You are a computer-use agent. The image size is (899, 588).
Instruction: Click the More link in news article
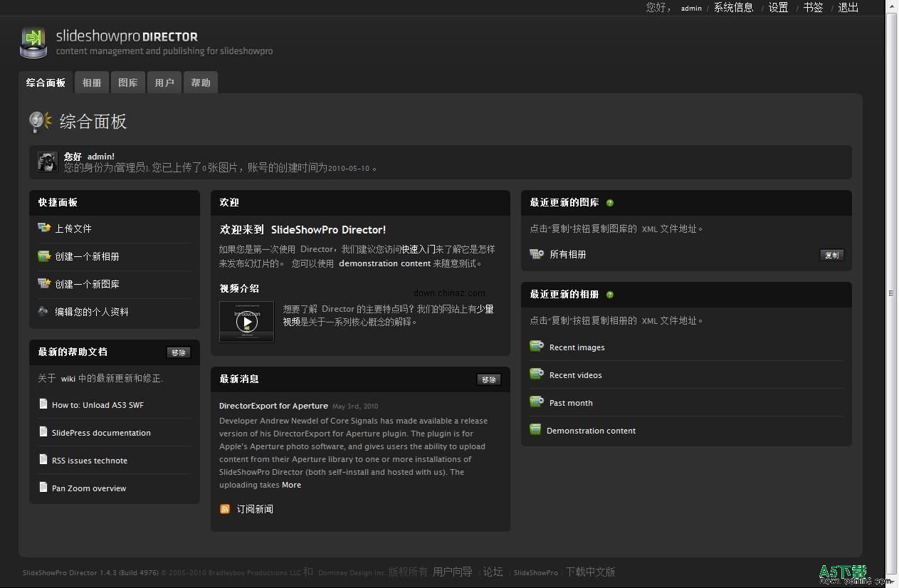coord(291,485)
